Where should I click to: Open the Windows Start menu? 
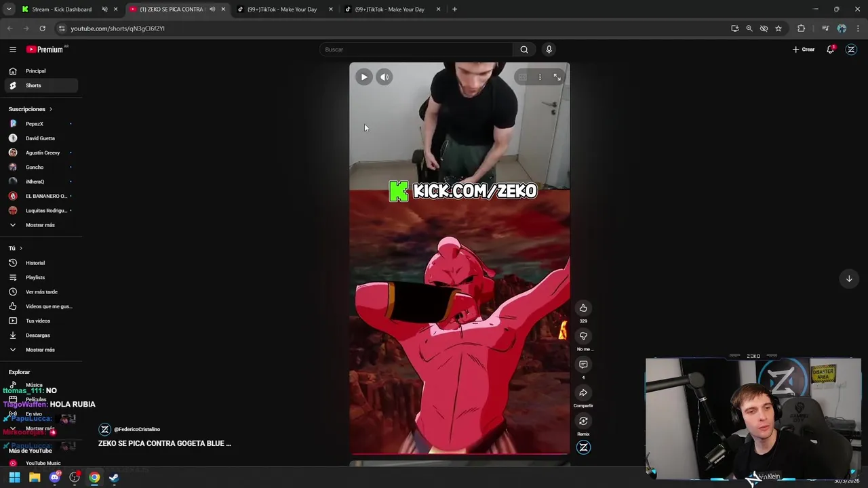[14, 477]
